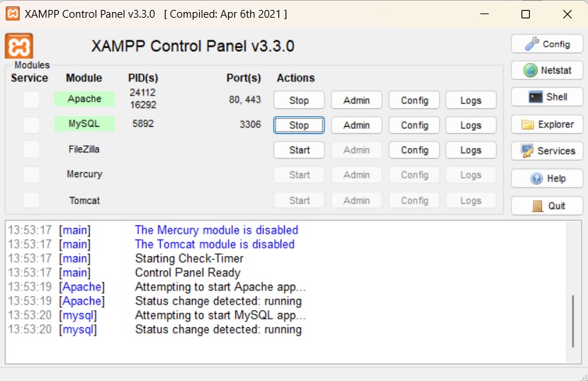Click the greyed-out Tomcat Logs button
The width and height of the screenshot is (588, 381).
(x=470, y=200)
